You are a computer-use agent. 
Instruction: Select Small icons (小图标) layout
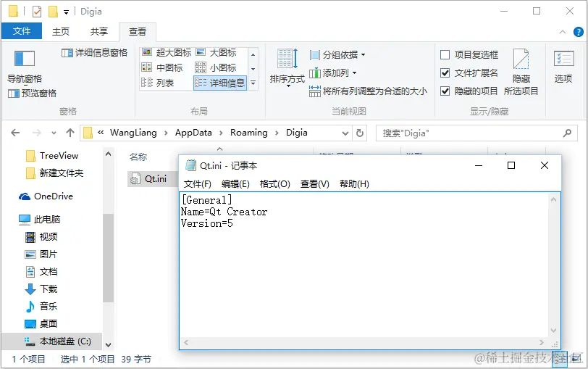217,67
